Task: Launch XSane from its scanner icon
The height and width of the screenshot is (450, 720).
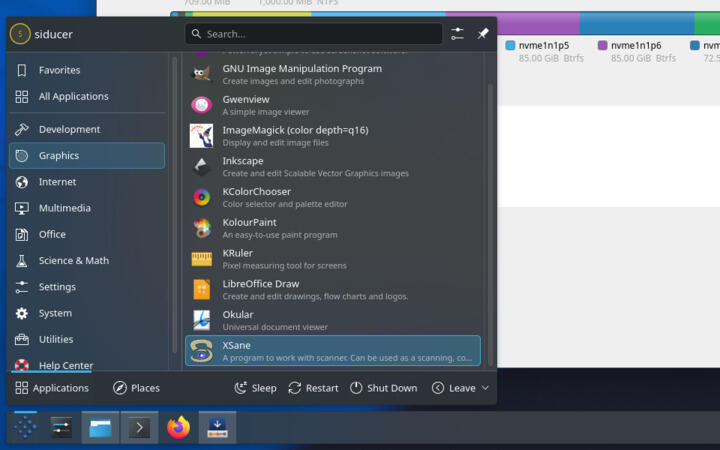Action: tap(201, 351)
